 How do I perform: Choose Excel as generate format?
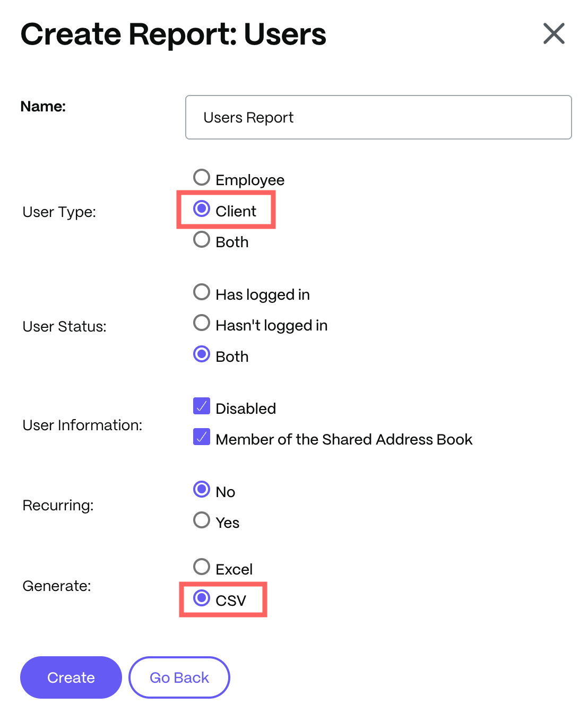coord(202,567)
